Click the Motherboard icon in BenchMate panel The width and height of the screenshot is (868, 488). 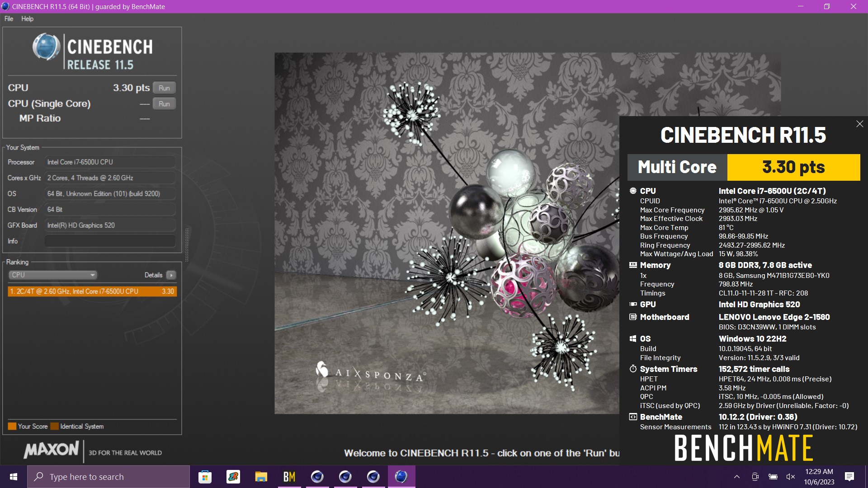click(633, 317)
